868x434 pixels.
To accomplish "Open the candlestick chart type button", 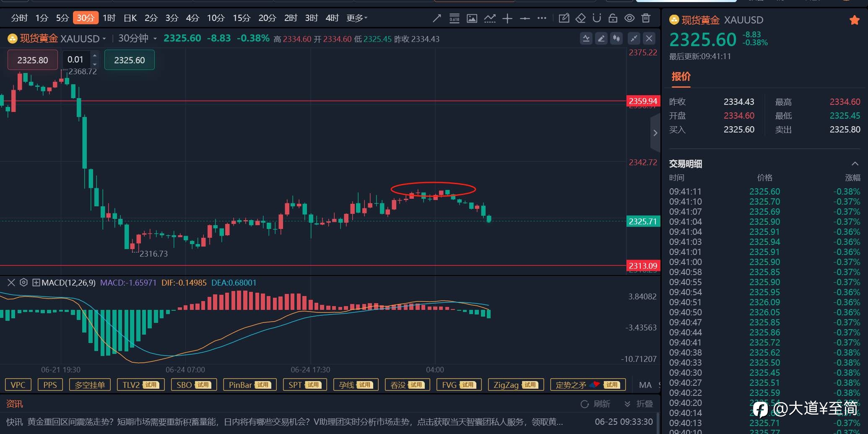I will (616, 39).
